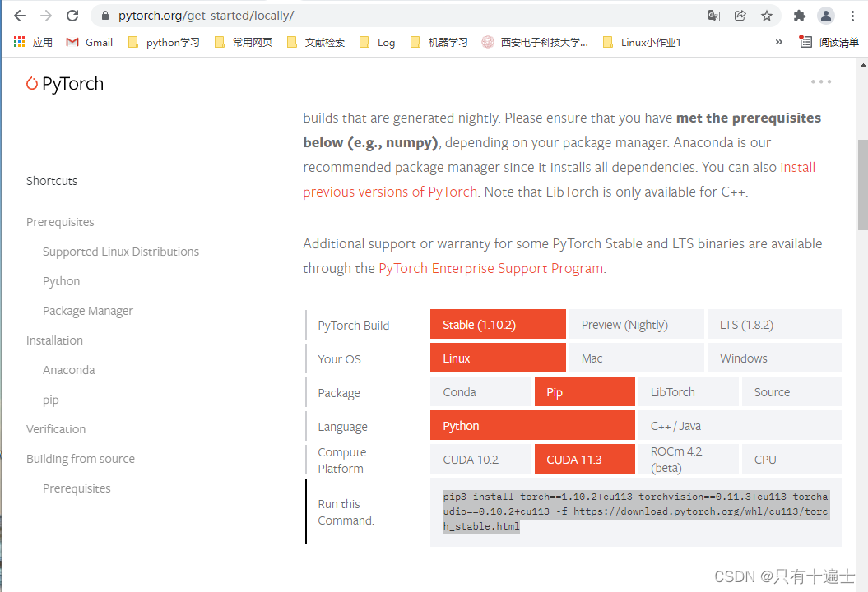Open the 机器学习 bookmark folder
Image resolution: width=868 pixels, height=592 pixels.
[x=439, y=42]
